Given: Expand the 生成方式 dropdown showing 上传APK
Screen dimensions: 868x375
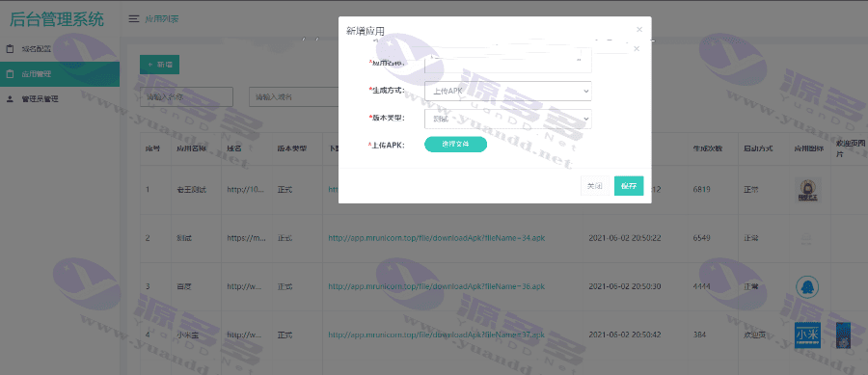Looking at the screenshot, I should [508, 92].
